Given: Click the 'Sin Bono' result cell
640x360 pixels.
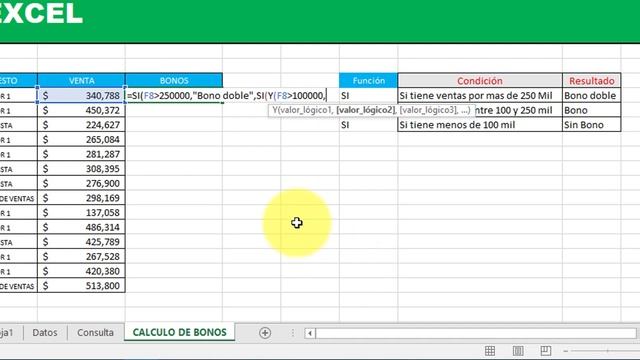Looking at the screenshot, I should pyautogui.click(x=592, y=125).
